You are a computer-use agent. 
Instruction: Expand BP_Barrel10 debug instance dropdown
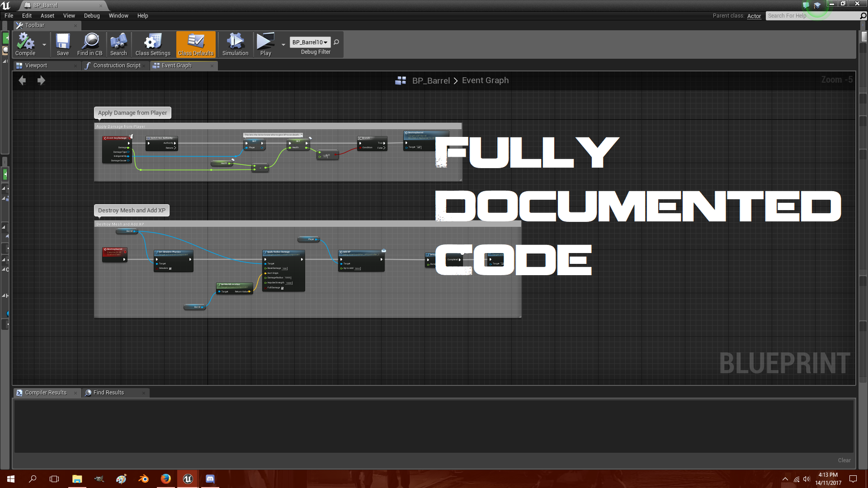(325, 42)
